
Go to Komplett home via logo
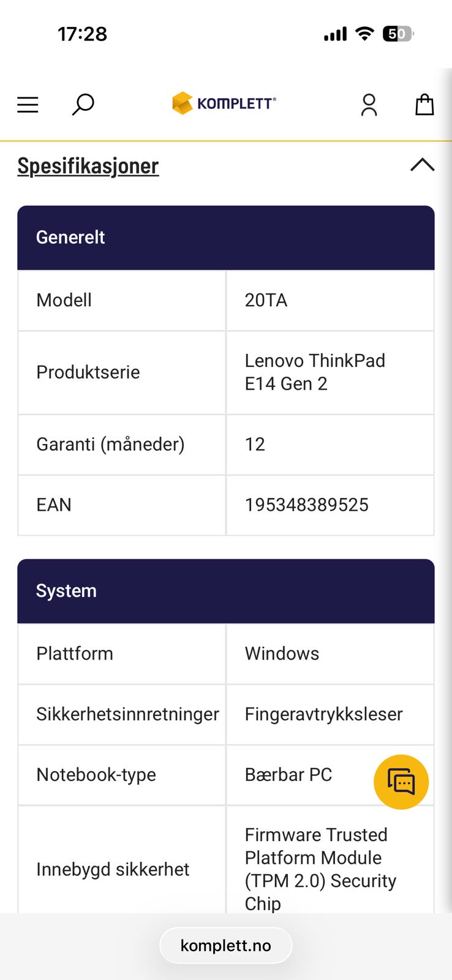coord(224,104)
